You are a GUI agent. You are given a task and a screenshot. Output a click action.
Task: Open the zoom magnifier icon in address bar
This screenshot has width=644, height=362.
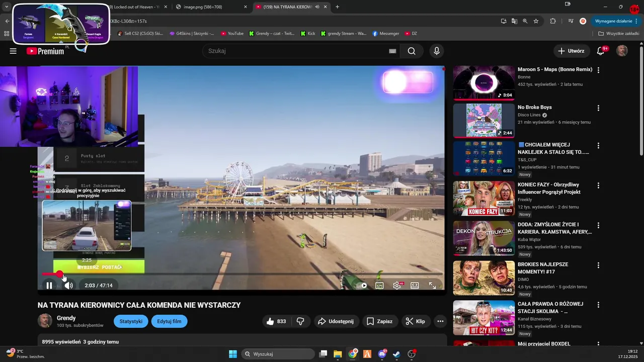(x=525, y=21)
